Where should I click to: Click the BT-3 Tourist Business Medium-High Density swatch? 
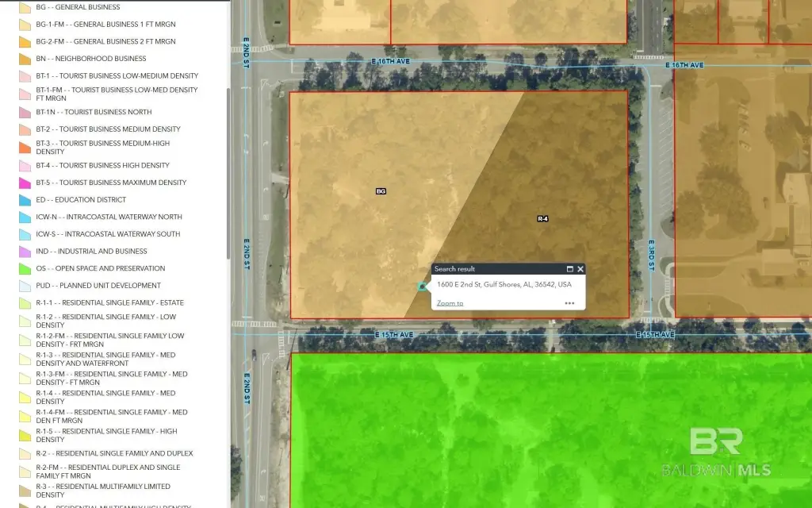(25, 148)
